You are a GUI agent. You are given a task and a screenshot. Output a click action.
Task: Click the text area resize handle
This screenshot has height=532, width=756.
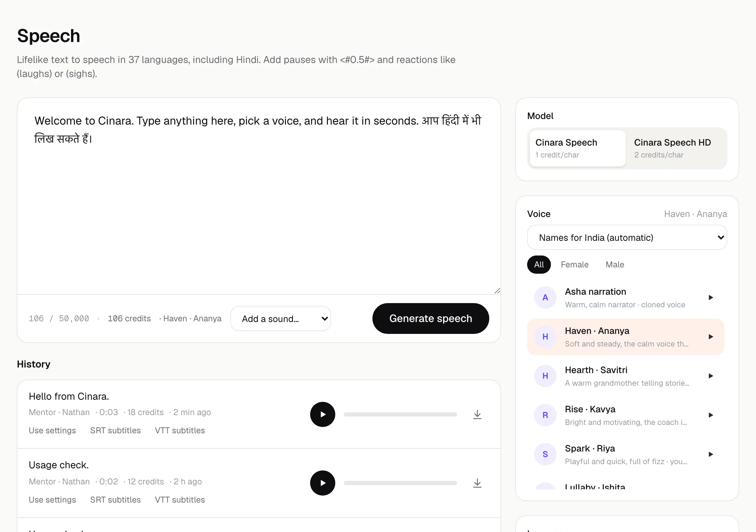pos(497,291)
